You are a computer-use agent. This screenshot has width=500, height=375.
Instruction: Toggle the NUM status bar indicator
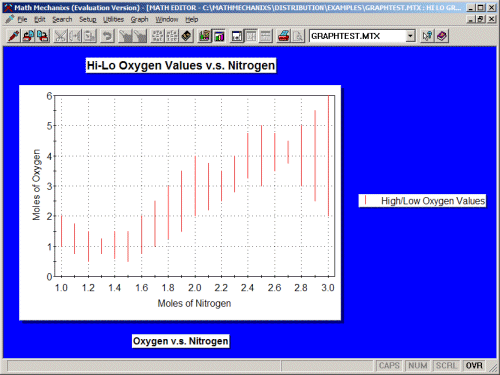[418, 366]
